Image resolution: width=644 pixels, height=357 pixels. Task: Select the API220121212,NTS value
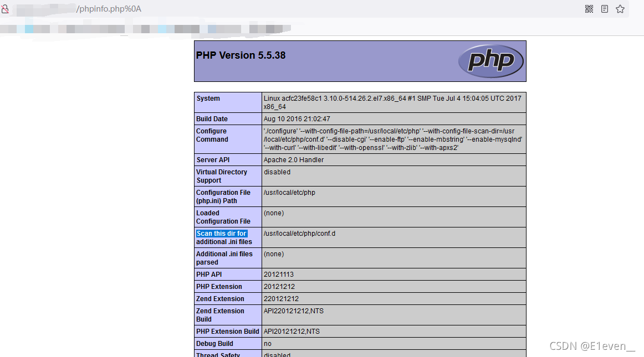294,312
